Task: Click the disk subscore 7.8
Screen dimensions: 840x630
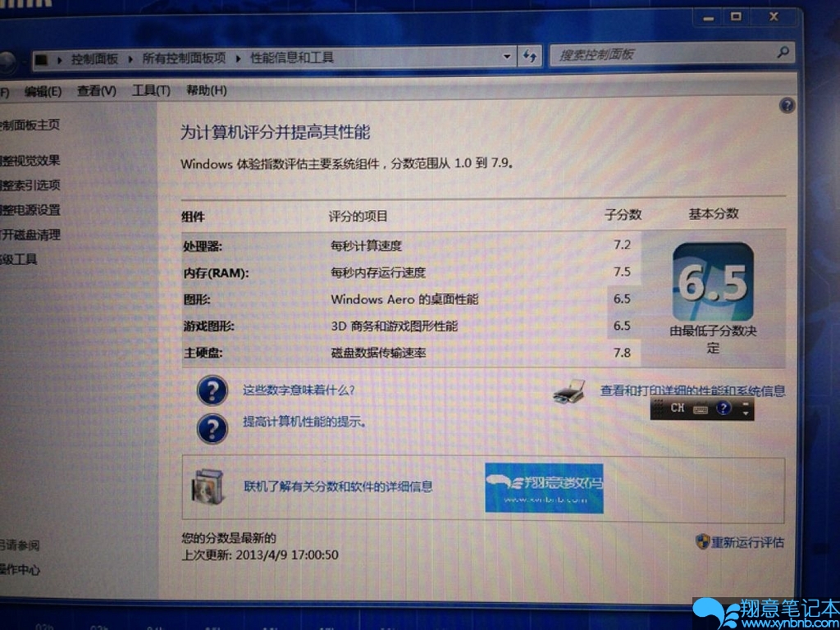Action: coord(622,353)
